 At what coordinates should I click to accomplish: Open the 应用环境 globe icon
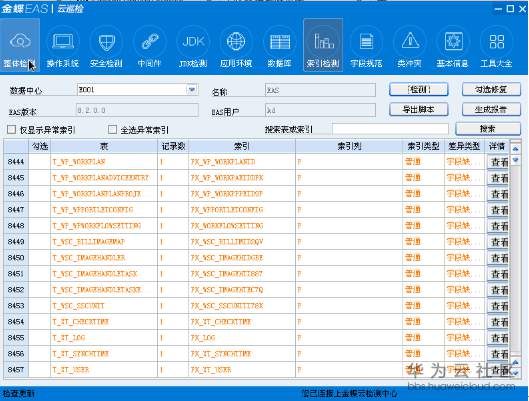236,45
